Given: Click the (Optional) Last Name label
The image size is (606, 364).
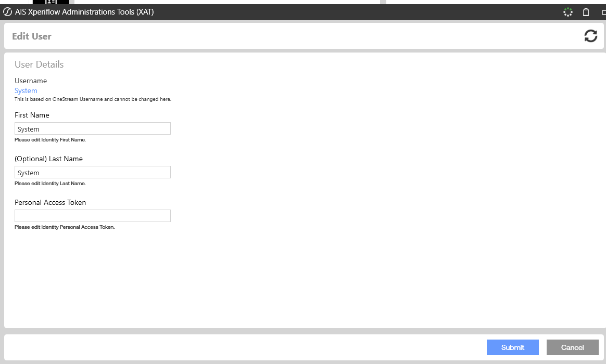Looking at the screenshot, I should (48, 159).
